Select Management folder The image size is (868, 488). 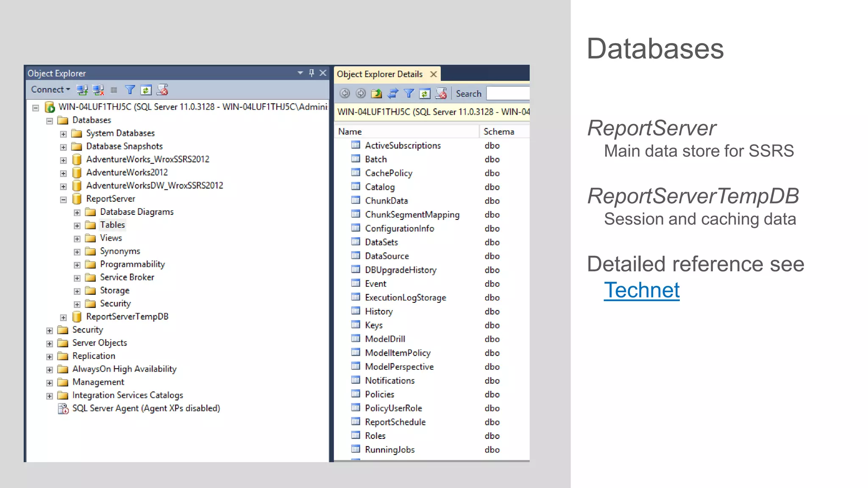(x=98, y=382)
